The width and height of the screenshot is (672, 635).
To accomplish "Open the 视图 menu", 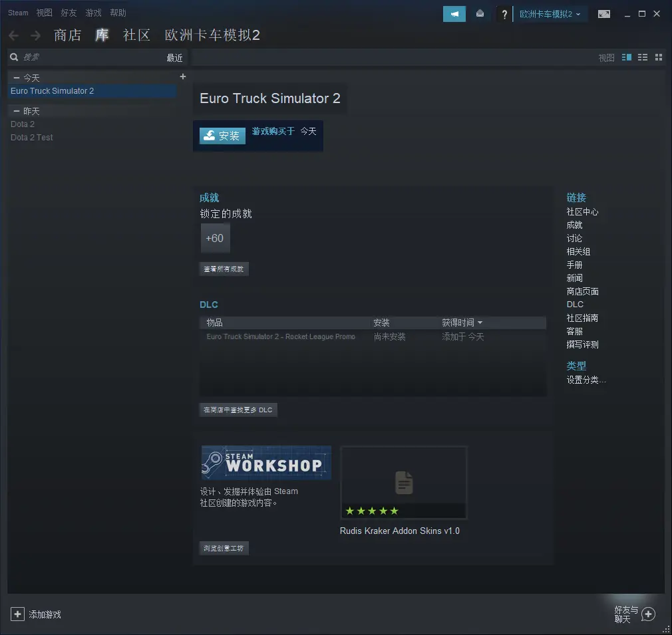I will click(44, 13).
